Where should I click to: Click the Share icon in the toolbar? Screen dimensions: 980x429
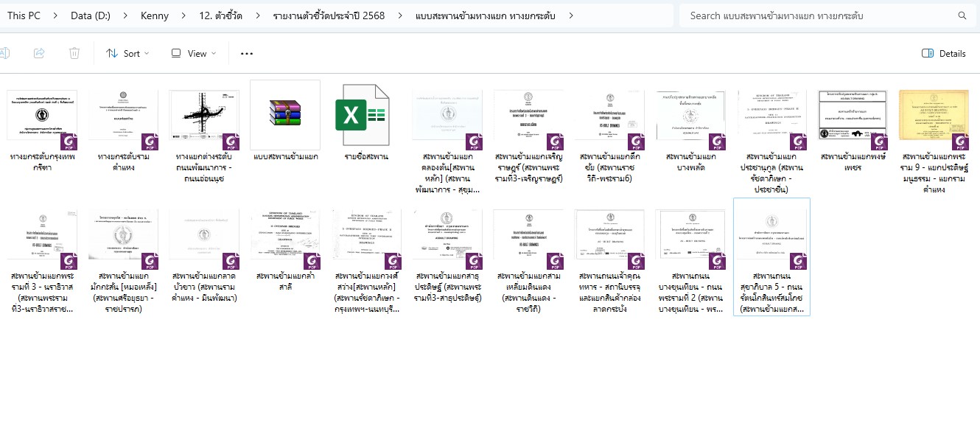tap(40, 53)
